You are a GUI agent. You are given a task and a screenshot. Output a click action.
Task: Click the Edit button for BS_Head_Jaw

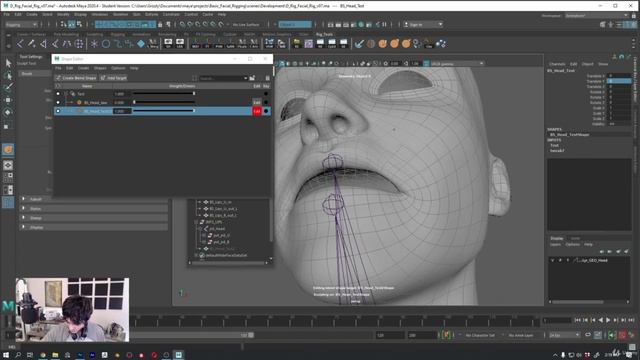(257, 102)
